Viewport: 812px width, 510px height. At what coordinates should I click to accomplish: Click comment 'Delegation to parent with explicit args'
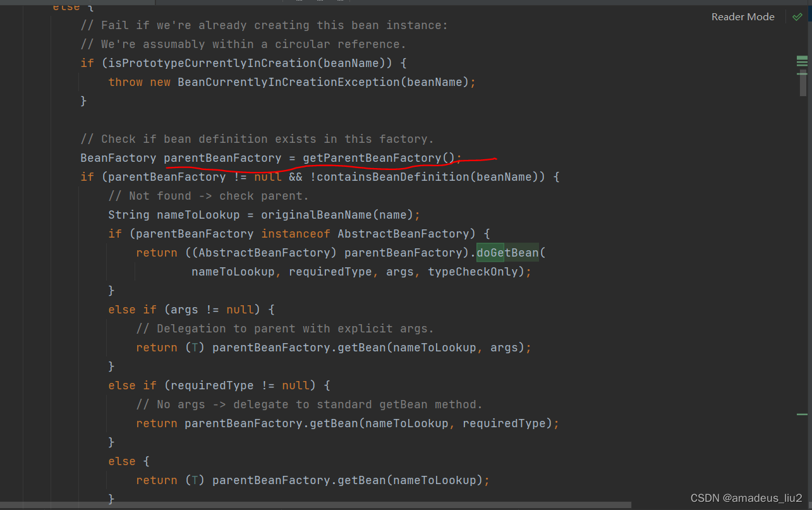coord(285,329)
